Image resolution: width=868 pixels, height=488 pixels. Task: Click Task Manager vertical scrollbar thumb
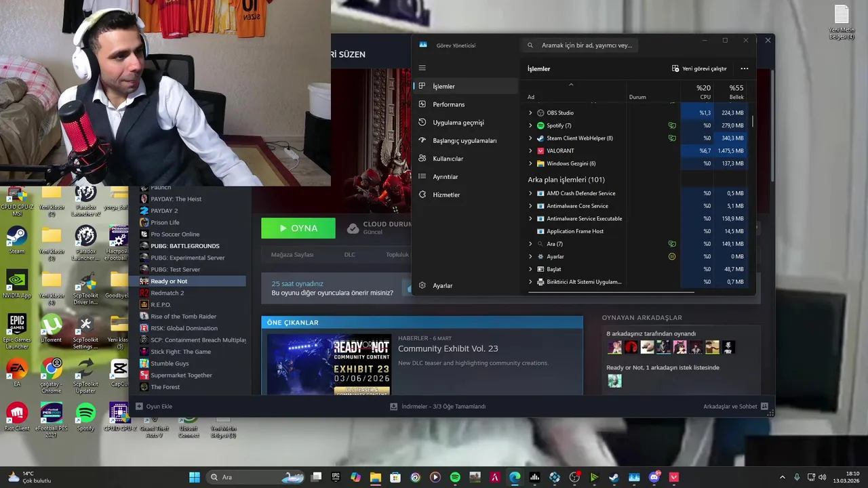point(753,122)
